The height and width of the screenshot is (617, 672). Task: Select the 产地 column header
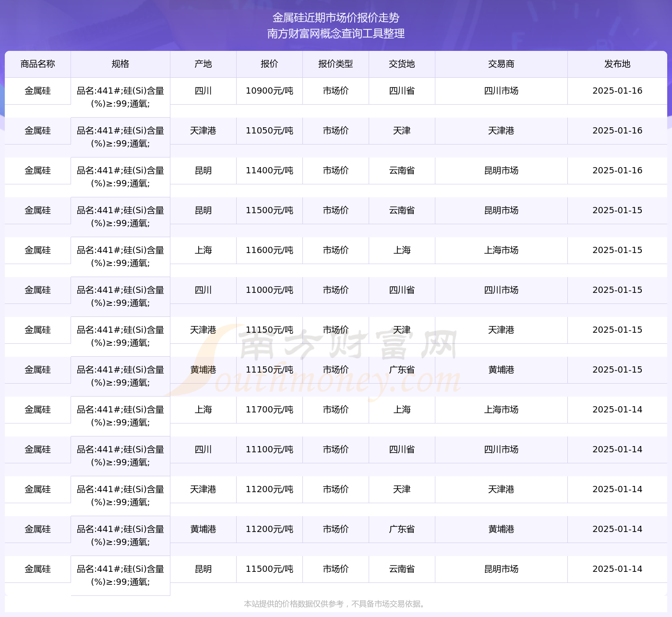coord(204,64)
